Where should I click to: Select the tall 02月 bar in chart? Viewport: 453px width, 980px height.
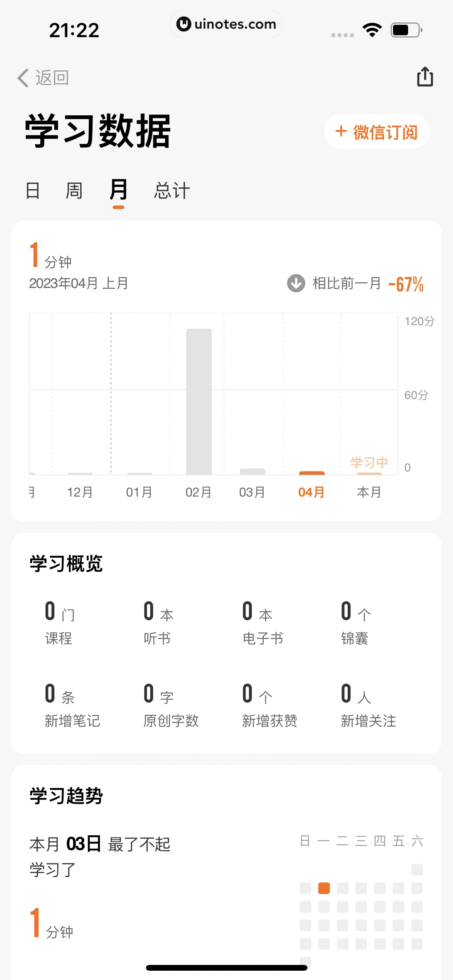click(x=199, y=401)
